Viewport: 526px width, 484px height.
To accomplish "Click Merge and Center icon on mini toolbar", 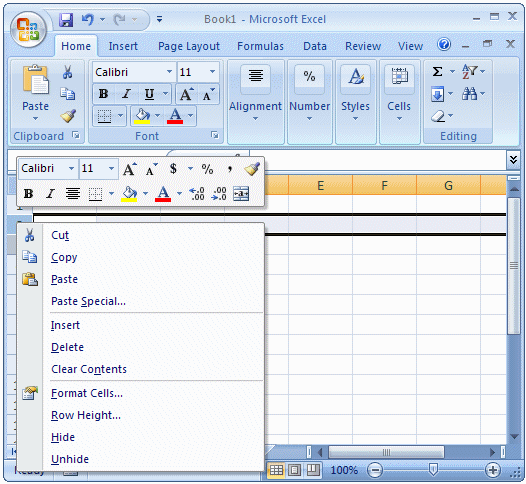I will click(241, 194).
